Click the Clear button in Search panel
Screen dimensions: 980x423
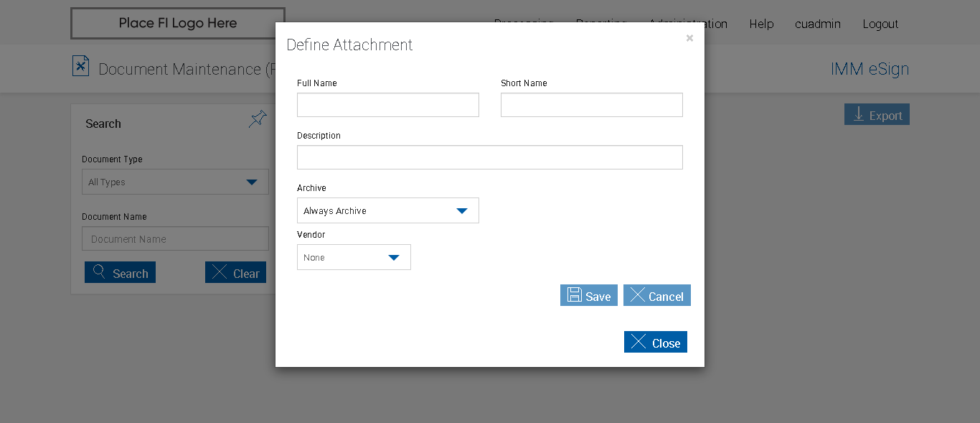pos(235,273)
